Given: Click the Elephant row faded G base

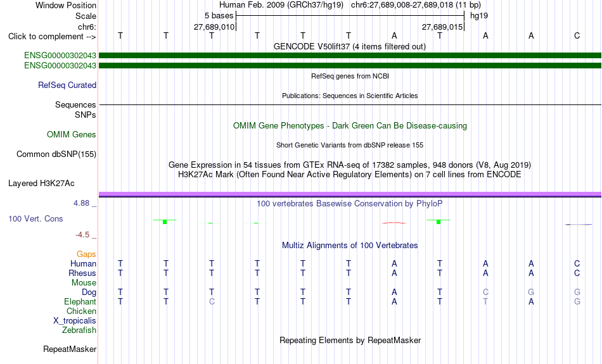Looking at the screenshot, I should coord(577,301).
